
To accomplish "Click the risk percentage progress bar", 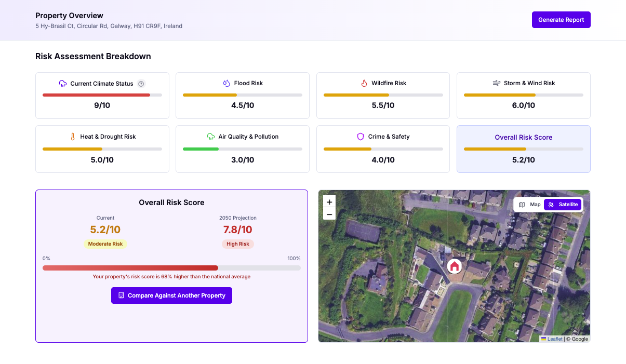I will point(171,267).
